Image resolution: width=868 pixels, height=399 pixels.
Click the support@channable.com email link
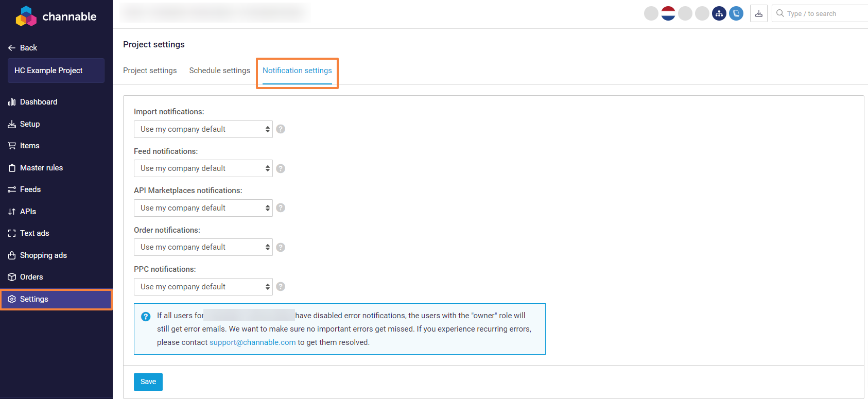(252, 342)
